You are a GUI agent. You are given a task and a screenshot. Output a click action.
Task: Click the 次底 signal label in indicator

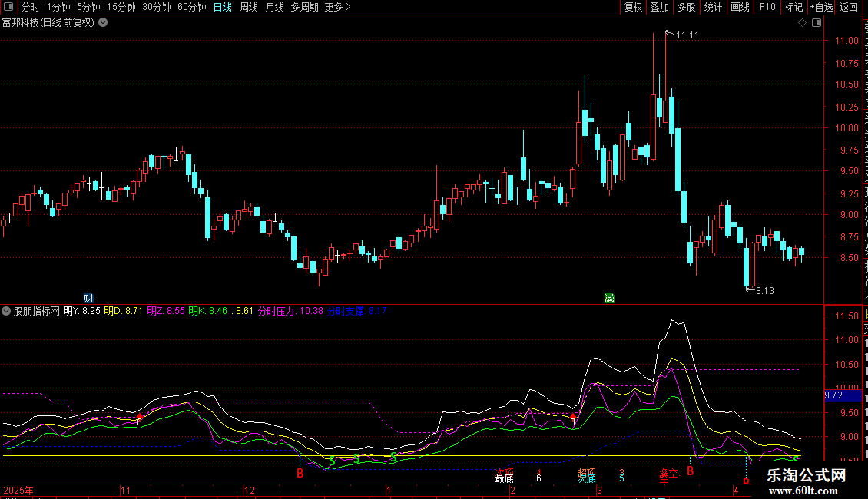[x=587, y=478]
